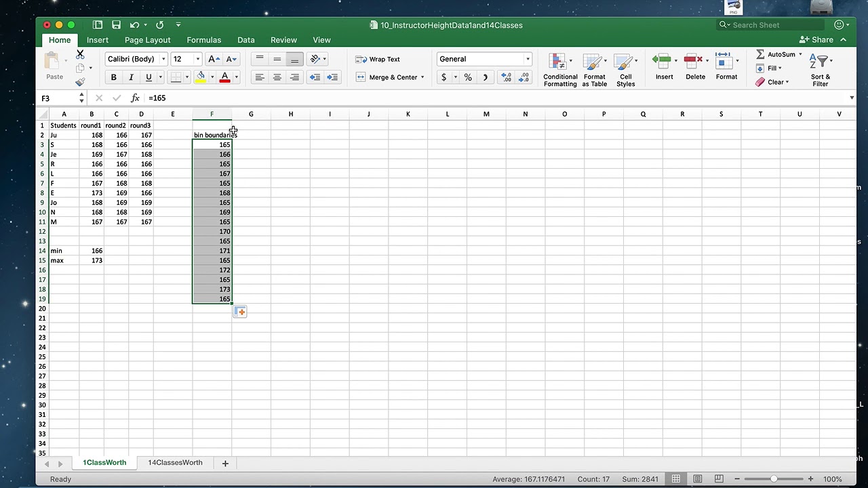Click the Share button
The height and width of the screenshot is (488, 868).
click(817, 40)
